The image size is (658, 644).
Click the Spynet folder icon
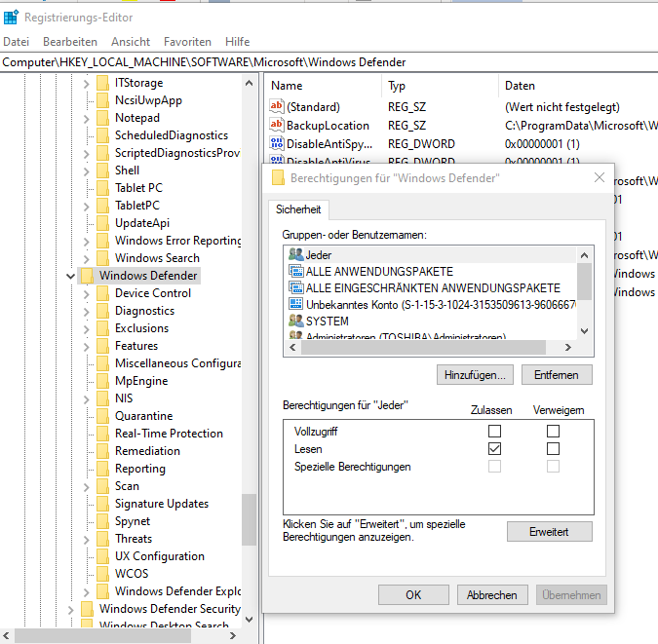[102, 521]
